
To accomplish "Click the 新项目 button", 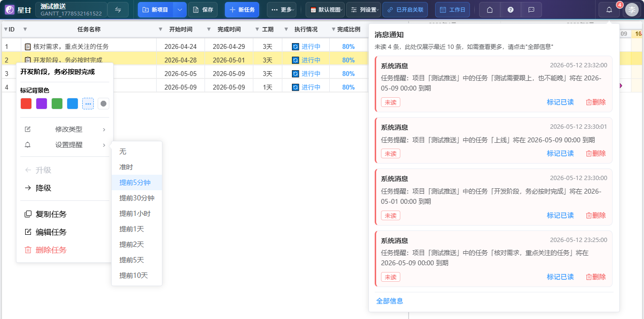I will [x=156, y=10].
